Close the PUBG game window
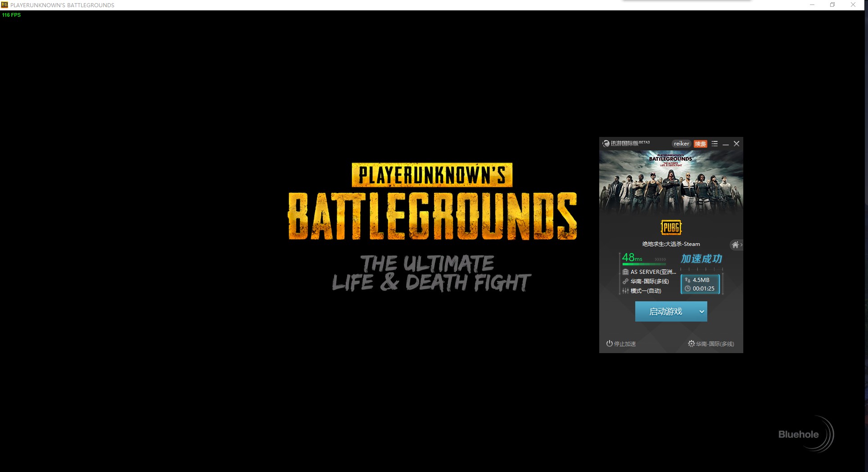The image size is (868, 472). tap(853, 5)
